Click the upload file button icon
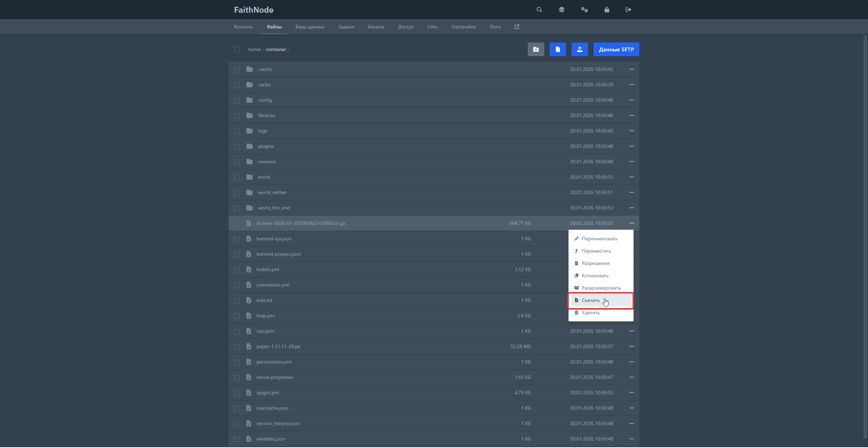Viewport: 868px width, 447px height. click(579, 49)
